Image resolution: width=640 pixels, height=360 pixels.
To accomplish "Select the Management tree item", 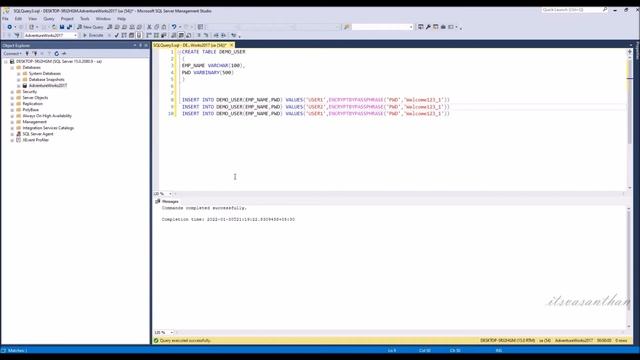I will 34,122.
